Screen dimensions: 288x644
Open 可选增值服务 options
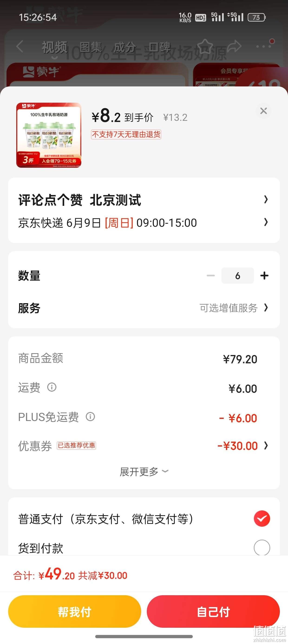233,308
